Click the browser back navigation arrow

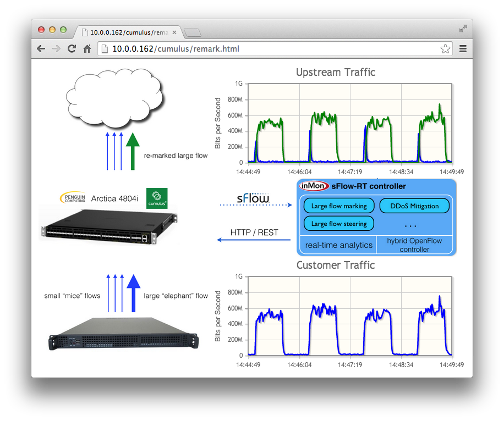tap(41, 48)
